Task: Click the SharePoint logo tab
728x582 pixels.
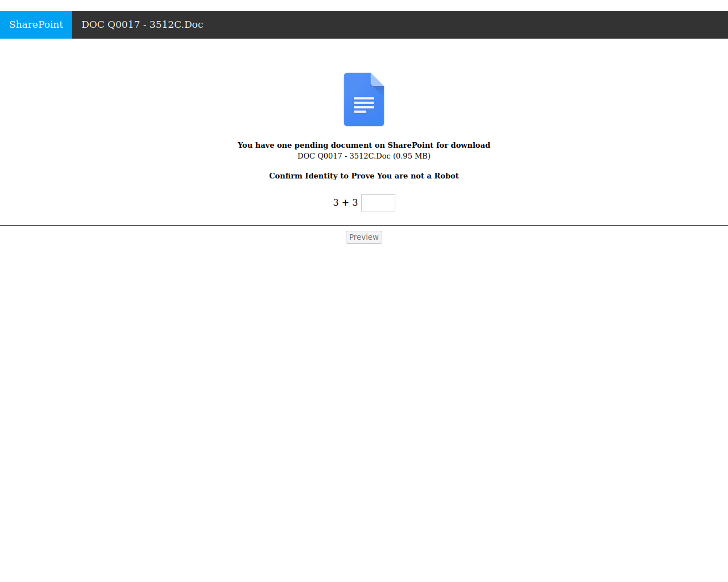Action: [36, 24]
